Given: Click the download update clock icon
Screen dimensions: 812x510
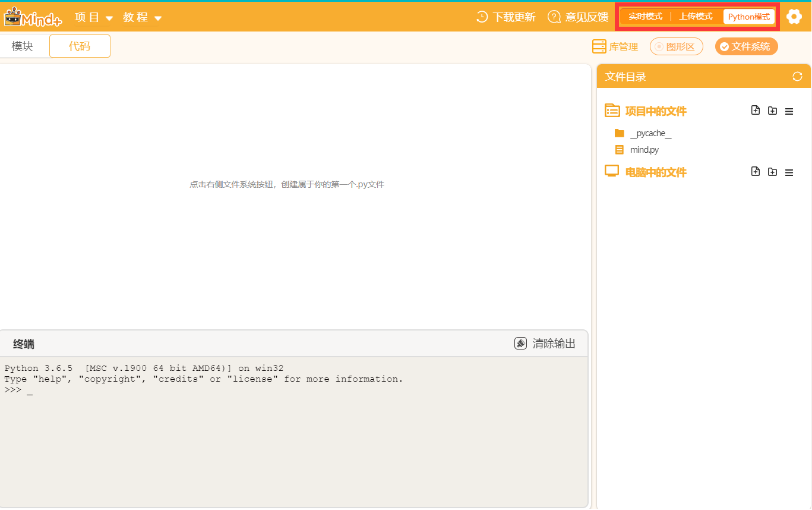Looking at the screenshot, I should coord(482,17).
